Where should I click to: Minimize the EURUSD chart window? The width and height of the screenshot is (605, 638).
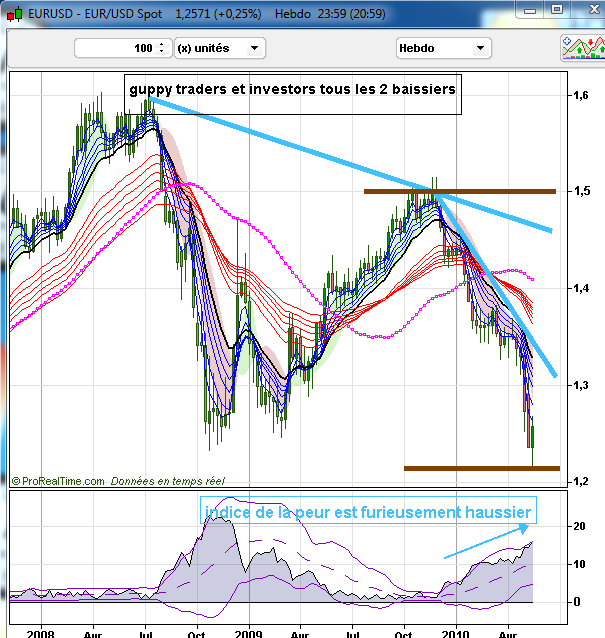coord(532,11)
